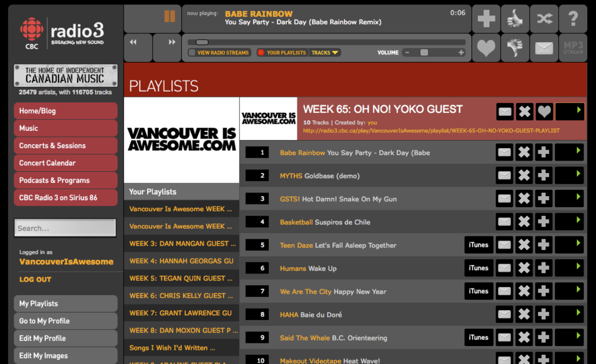Remove the MYTHS Goldbase track
This screenshot has width=596, height=364.
click(x=524, y=175)
